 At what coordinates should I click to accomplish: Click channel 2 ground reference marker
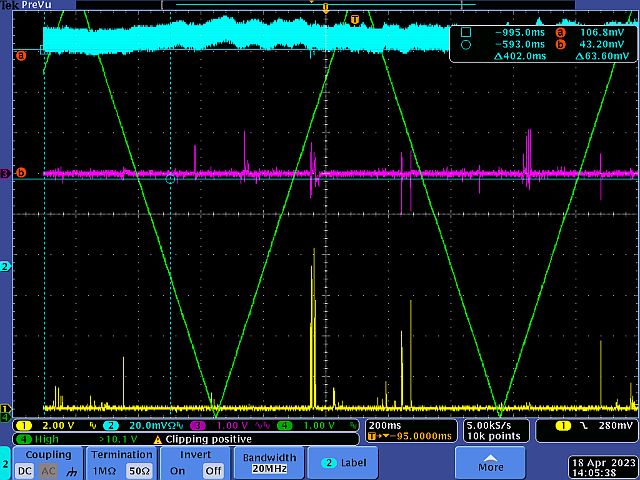[5, 267]
